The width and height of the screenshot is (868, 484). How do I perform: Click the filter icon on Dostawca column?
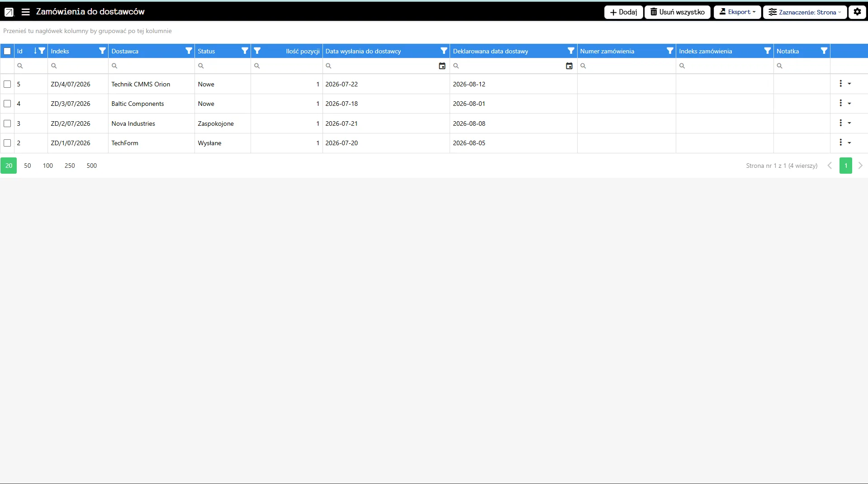pyautogui.click(x=189, y=51)
